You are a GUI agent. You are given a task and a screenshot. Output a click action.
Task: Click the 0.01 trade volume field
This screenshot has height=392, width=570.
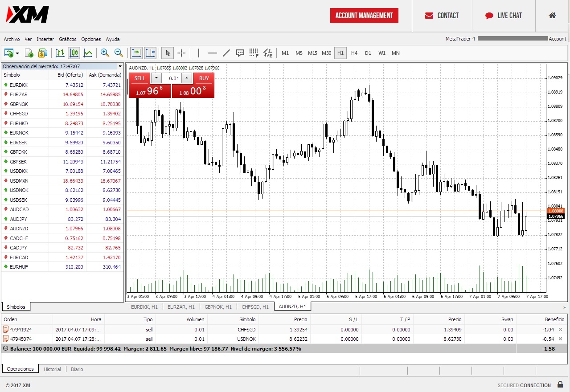pyautogui.click(x=171, y=78)
